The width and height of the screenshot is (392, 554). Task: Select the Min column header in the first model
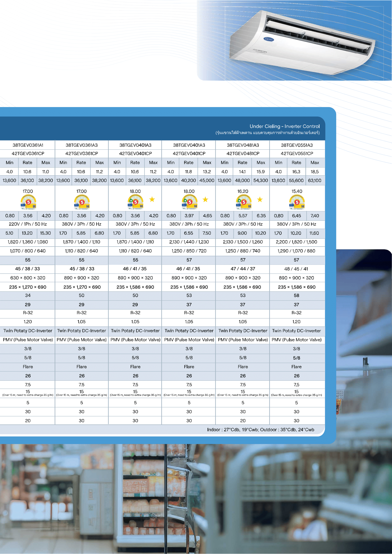click(x=10, y=163)
